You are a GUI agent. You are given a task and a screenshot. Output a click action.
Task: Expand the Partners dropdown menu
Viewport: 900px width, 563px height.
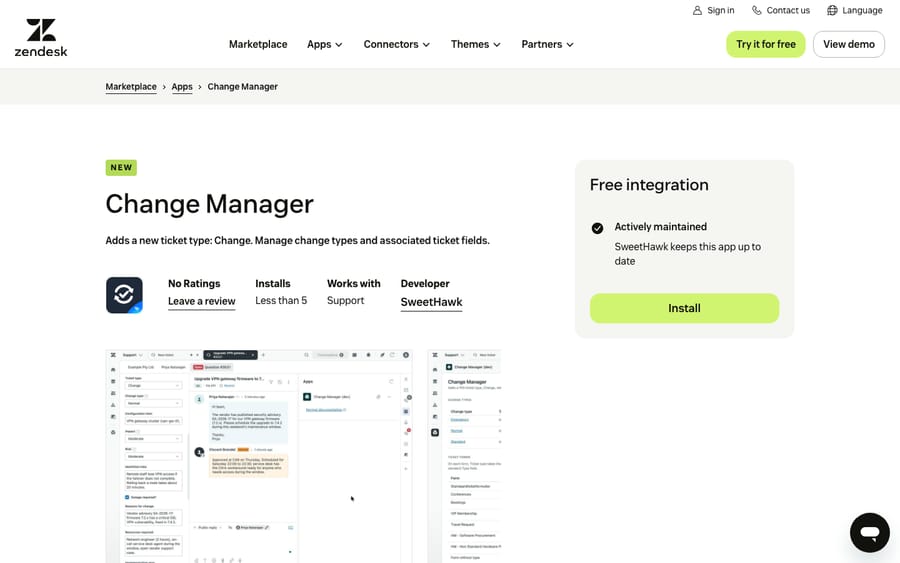click(547, 44)
